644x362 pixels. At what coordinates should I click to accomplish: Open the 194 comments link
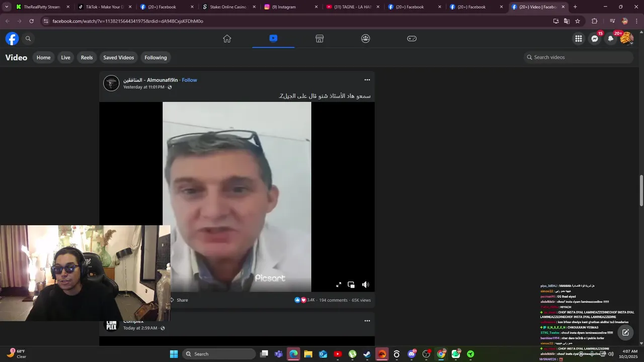[x=333, y=300]
